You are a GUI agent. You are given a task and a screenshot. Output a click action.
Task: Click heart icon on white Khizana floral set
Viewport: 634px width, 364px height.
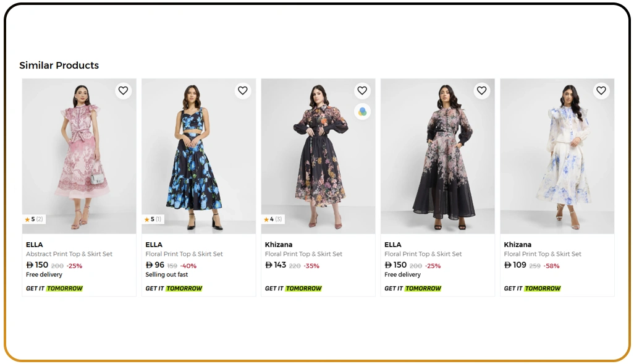click(601, 90)
